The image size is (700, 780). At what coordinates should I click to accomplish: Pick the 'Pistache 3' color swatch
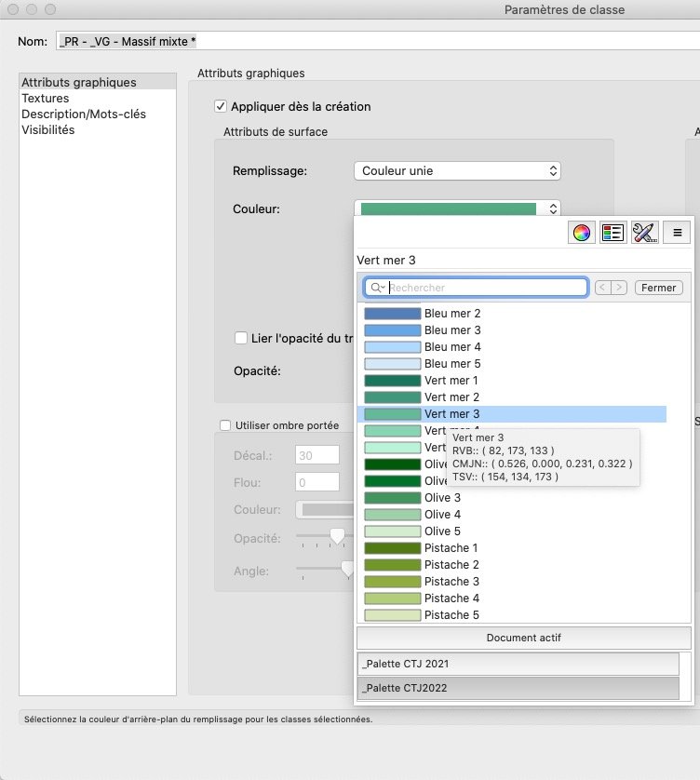coord(392,582)
